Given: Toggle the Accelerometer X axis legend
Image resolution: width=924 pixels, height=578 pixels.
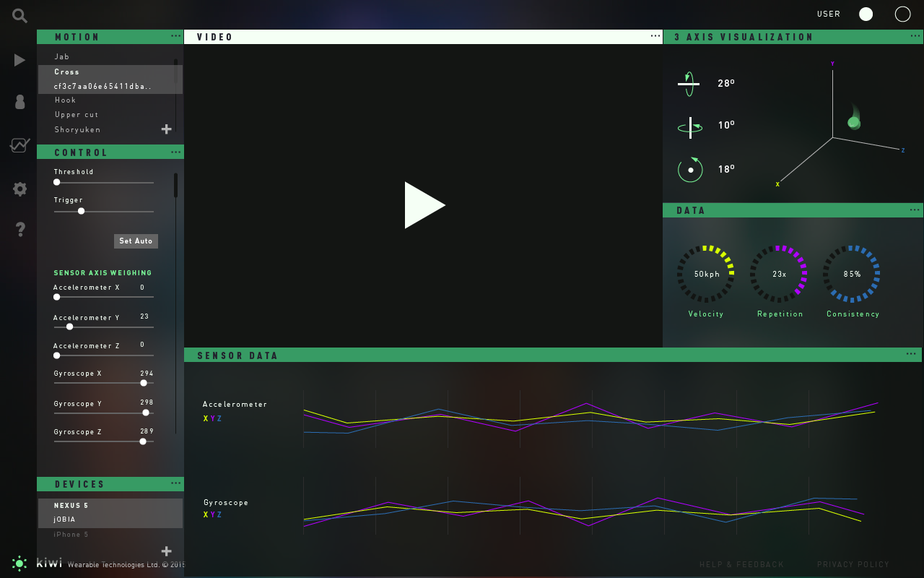Looking at the screenshot, I should tap(206, 419).
